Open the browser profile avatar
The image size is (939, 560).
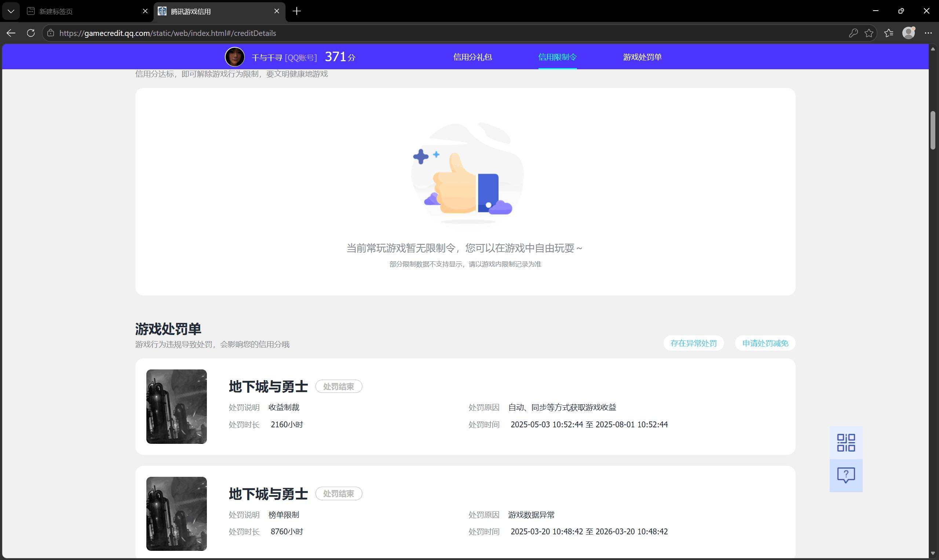point(909,33)
